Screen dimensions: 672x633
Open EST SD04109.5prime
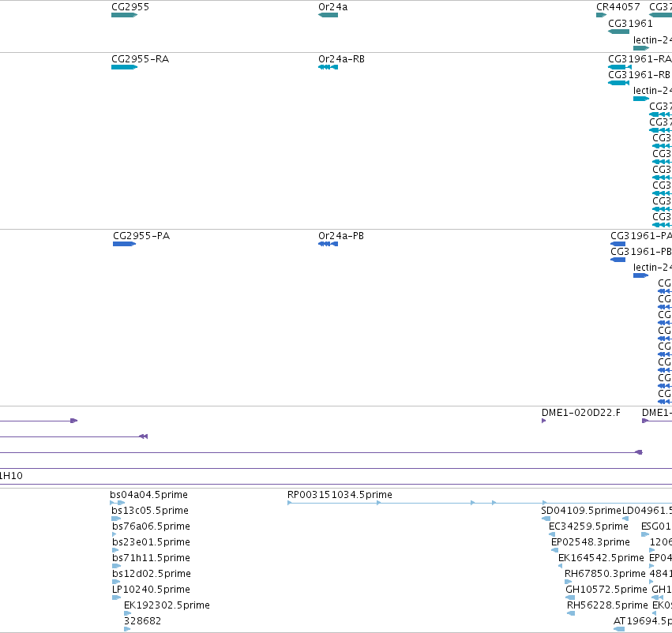coord(581,510)
